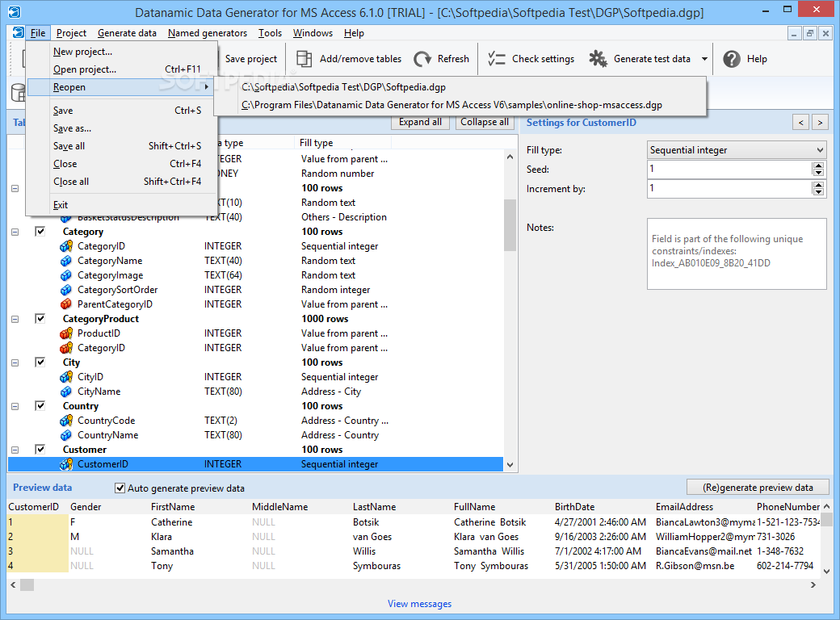Select Save as... in File menu
This screenshot has width=840, height=620.
point(122,128)
